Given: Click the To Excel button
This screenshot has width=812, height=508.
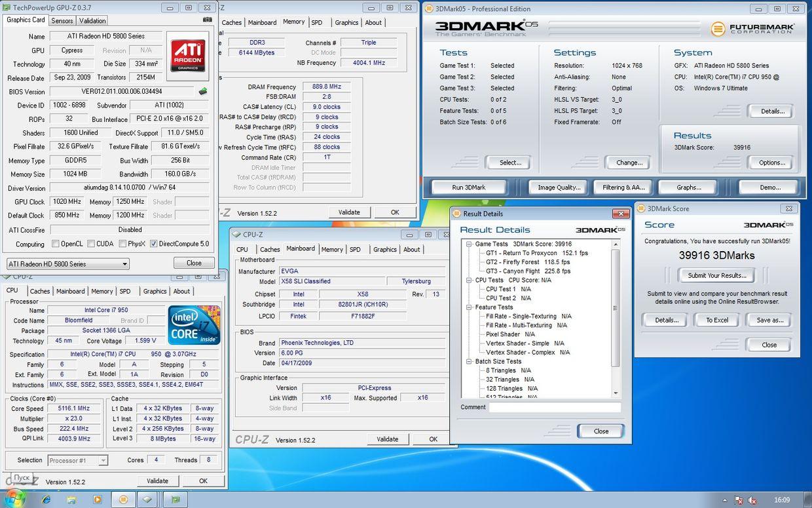Looking at the screenshot, I should tap(717, 320).
